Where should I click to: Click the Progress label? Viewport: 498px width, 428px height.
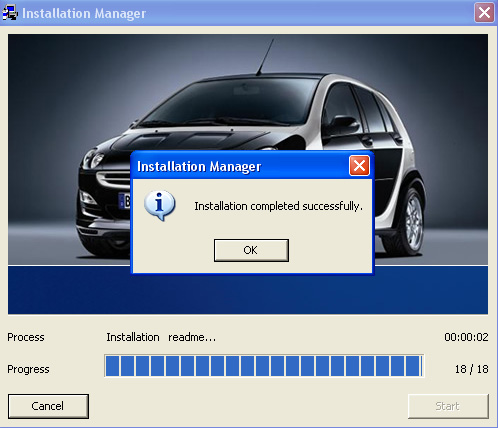pyautogui.click(x=28, y=369)
